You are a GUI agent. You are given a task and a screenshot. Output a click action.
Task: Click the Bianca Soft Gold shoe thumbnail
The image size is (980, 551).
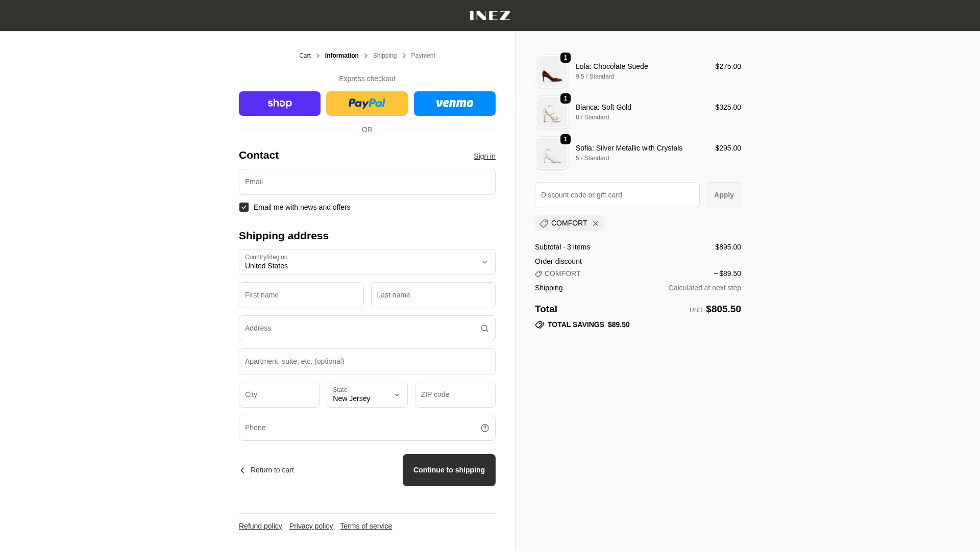(x=552, y=112)
